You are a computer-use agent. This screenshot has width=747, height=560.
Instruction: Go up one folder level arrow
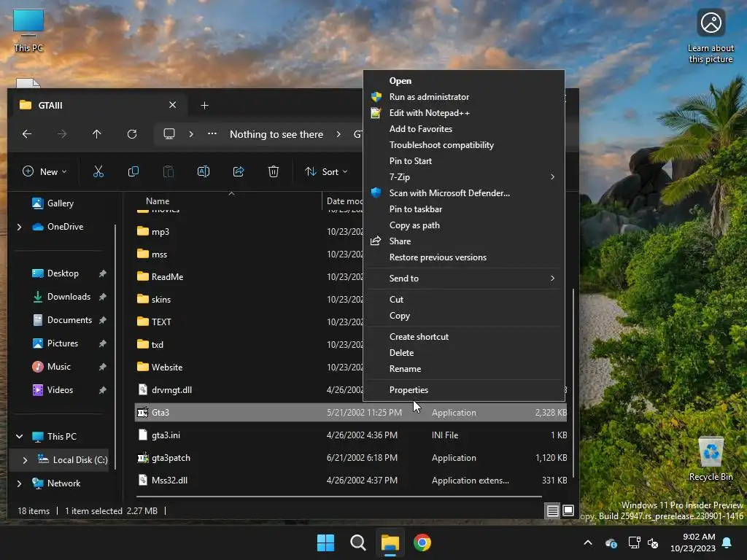pyautogui.click(x=97, y=134)
